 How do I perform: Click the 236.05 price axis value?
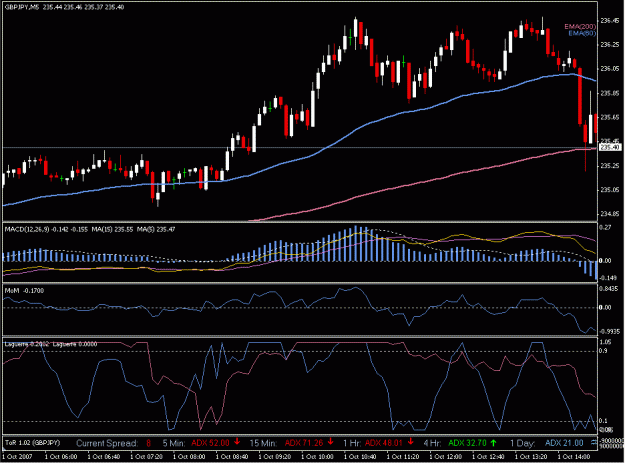[610, 69]
